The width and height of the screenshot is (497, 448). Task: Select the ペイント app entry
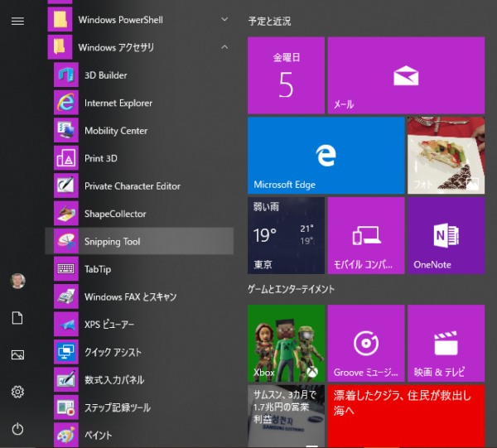click(x=98, y=435)
